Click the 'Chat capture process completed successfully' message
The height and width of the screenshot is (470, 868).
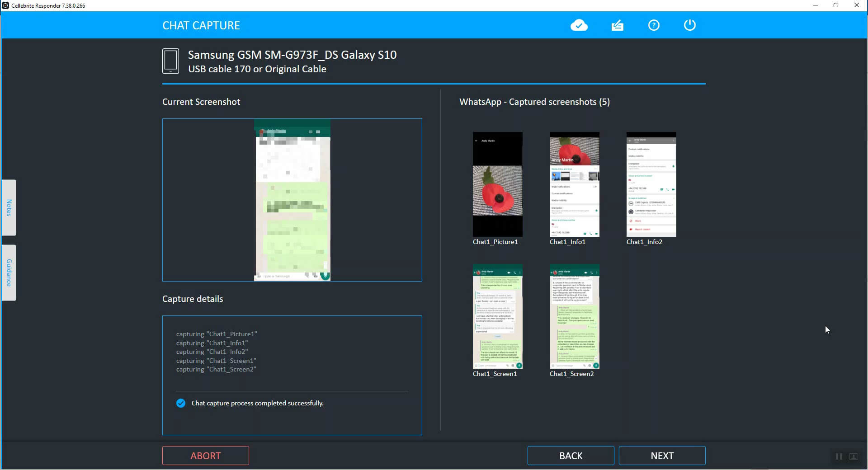257,403
